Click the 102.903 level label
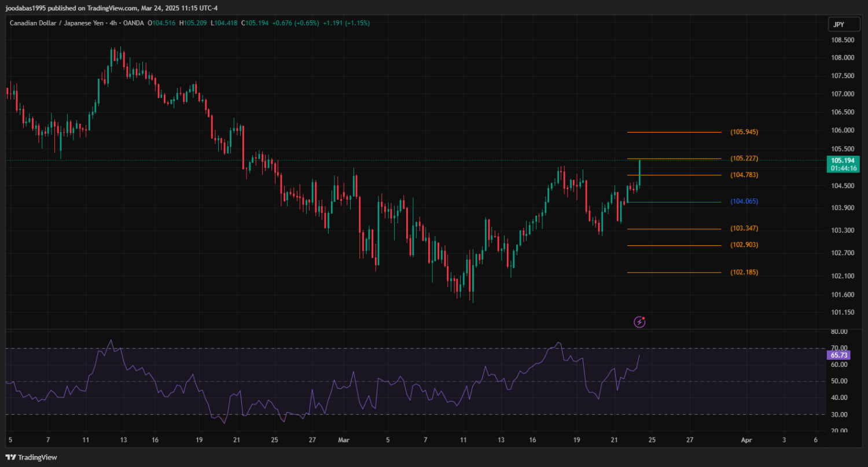Screen dimensions: 868x467 744,245
